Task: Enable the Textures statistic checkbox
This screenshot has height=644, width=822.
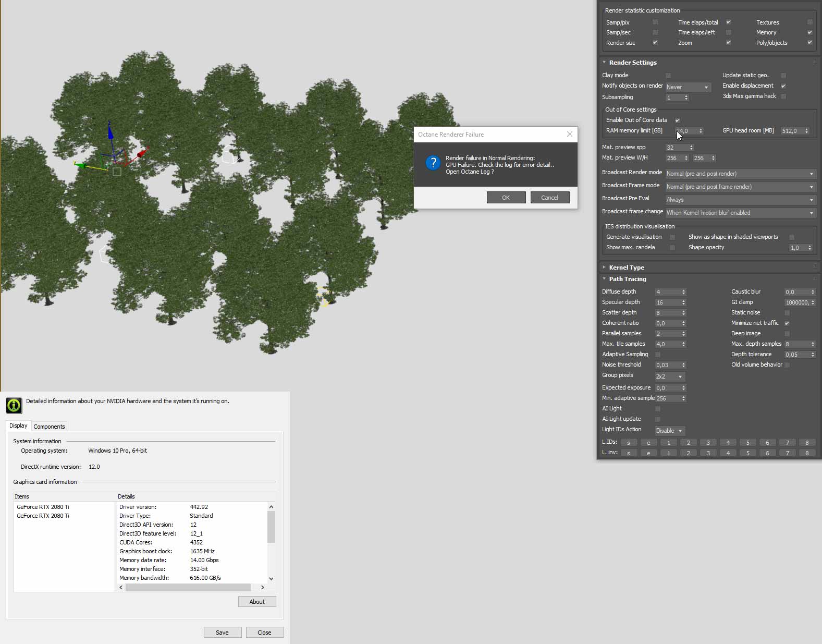Action: 809,22
